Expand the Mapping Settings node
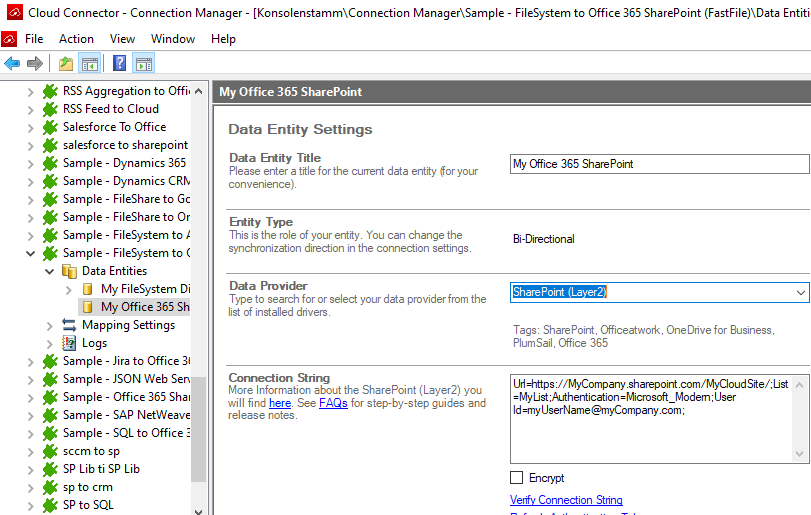Image resolution: width=811 pixels, height=515 pixels. (x=50, y=325)
